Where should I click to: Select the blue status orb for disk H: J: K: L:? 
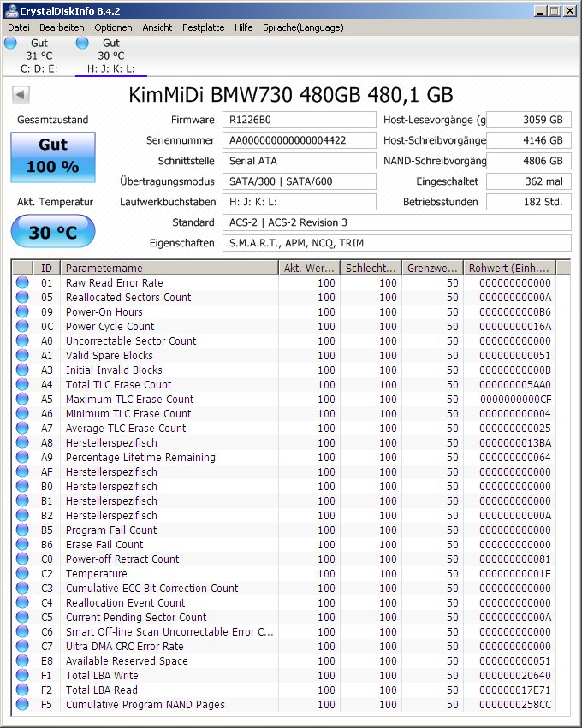[x=82, y=43]
